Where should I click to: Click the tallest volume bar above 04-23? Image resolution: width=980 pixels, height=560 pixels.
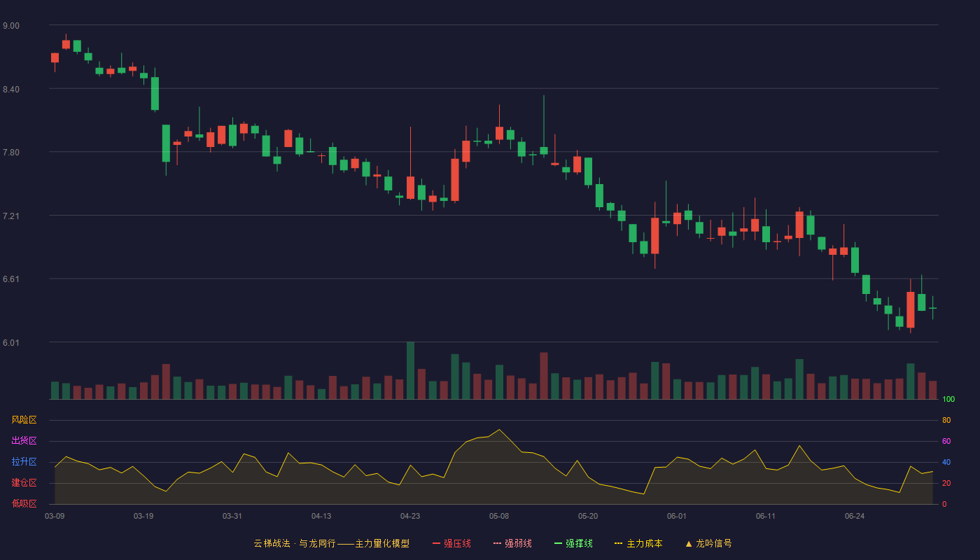point(410,370)
